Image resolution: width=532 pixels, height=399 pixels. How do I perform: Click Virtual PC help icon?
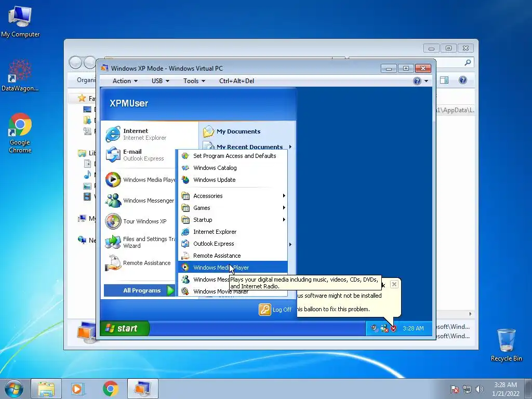point(417,81)
